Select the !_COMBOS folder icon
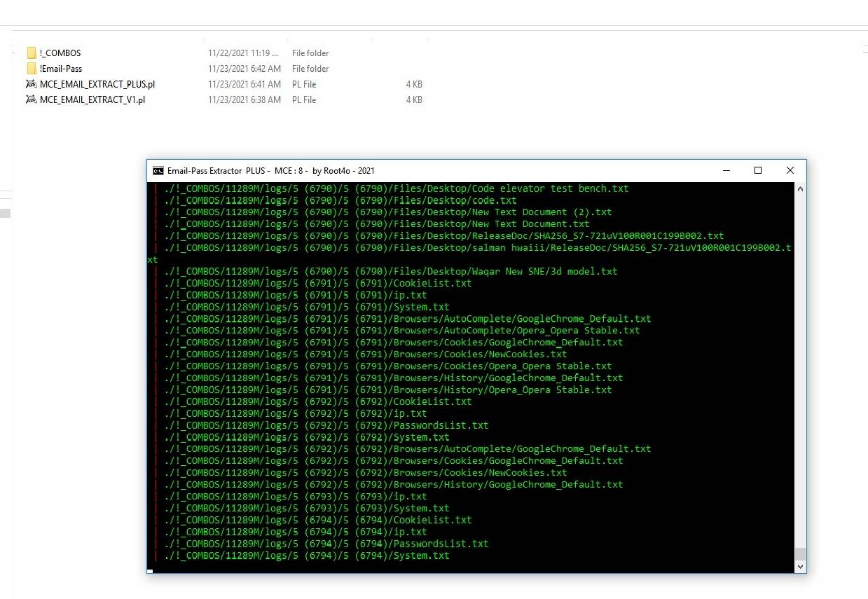The width and height of the screenshot is (868, 599). (31, 53)
